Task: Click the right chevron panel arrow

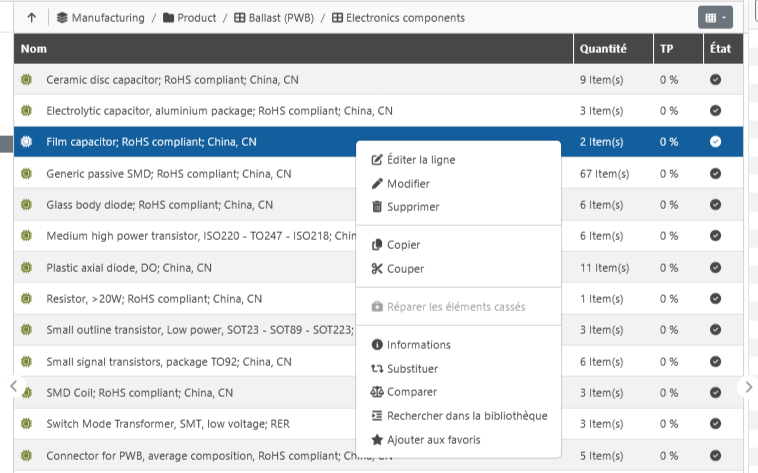Action: (x=748, y=387)
